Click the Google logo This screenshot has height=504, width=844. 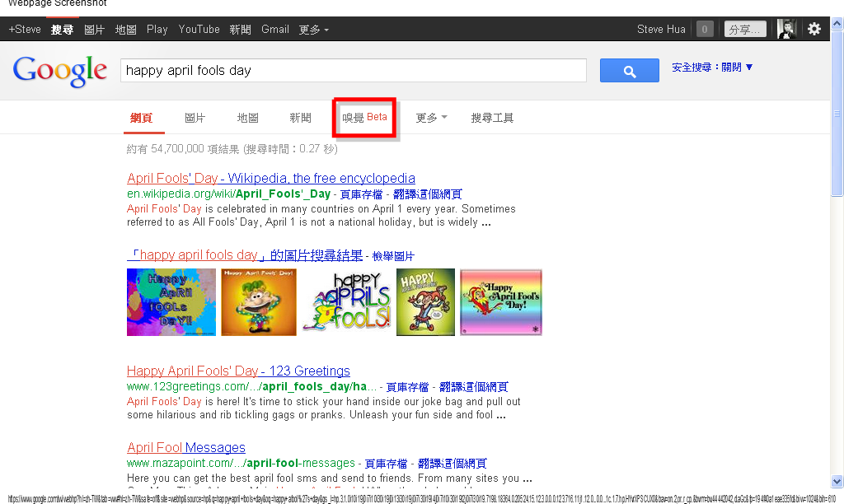(x=59, y=71)
